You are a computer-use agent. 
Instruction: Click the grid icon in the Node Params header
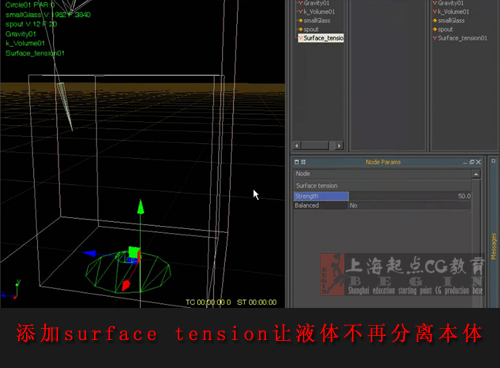click(303, 162)
